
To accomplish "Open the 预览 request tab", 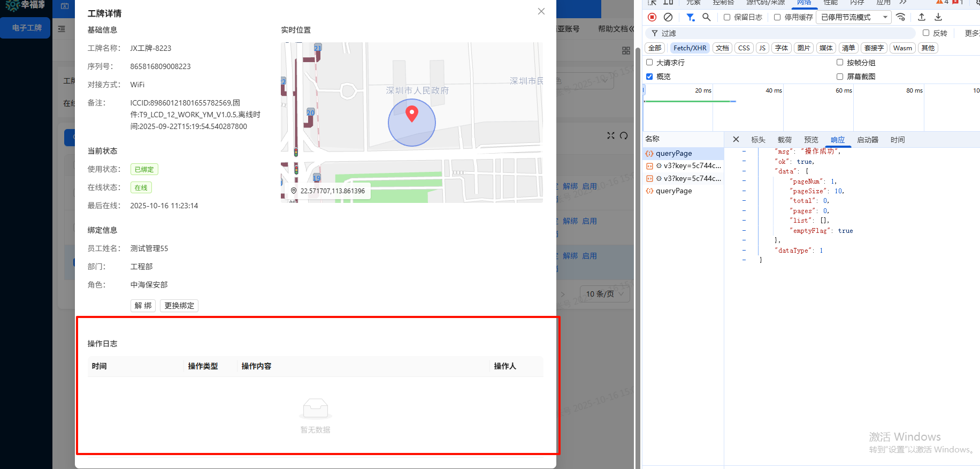I will [811, 140].
